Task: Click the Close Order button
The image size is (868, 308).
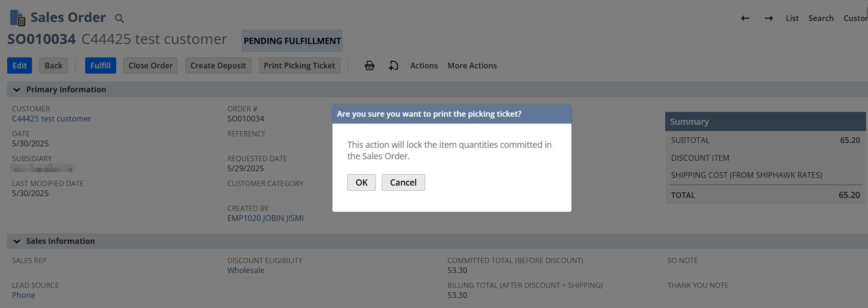Action: (x=151, y=66)
